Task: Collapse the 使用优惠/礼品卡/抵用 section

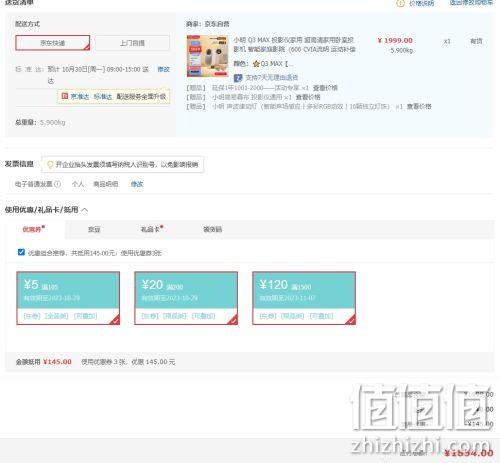Action: click(85, 210)
